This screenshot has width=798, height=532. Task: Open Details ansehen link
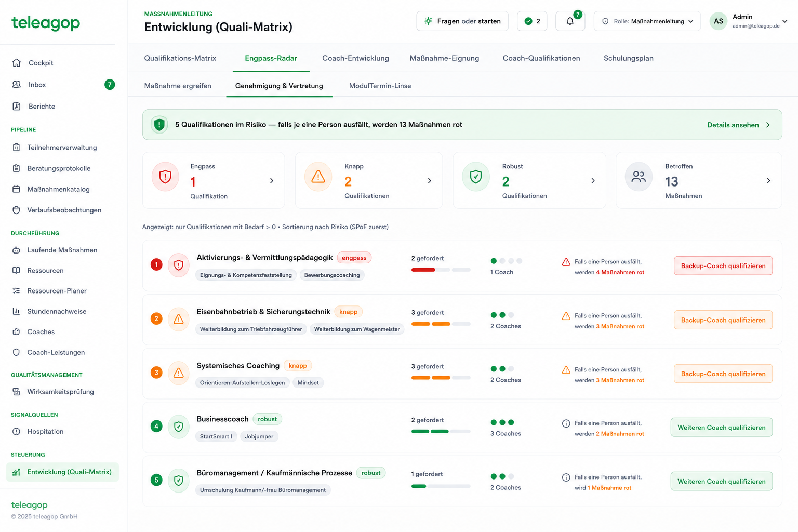733,125
